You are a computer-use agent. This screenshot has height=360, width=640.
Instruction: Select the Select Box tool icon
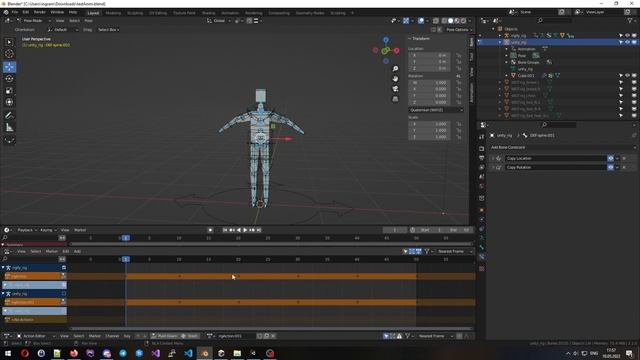click(9, 42)
